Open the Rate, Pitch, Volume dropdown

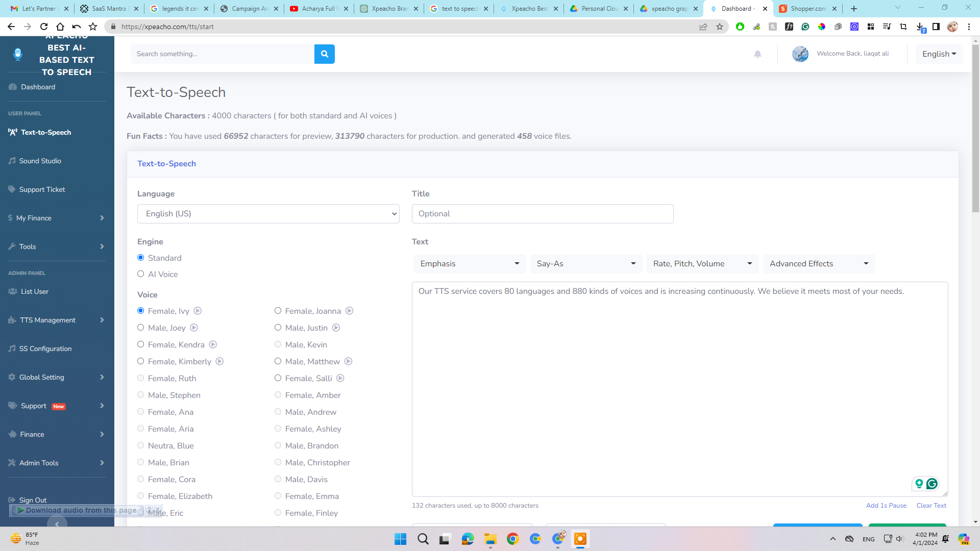(702, 264)
